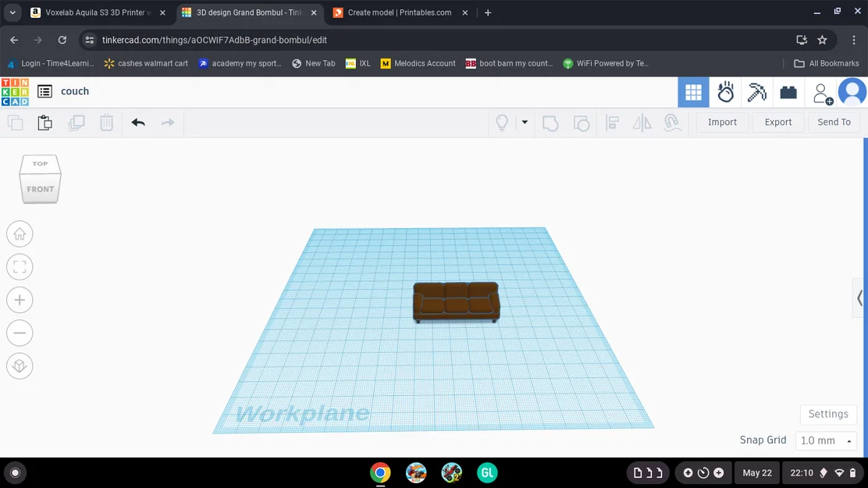This screenshot has height=488, width=868.
Task: Switch to Create model Printables tab
Action: tap(400, 12)
